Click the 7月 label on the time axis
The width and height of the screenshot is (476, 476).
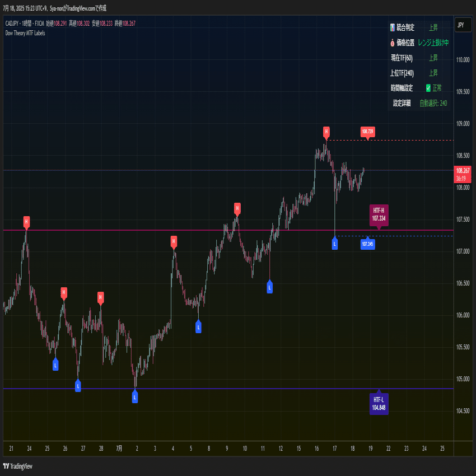click(x=119, y=449)
